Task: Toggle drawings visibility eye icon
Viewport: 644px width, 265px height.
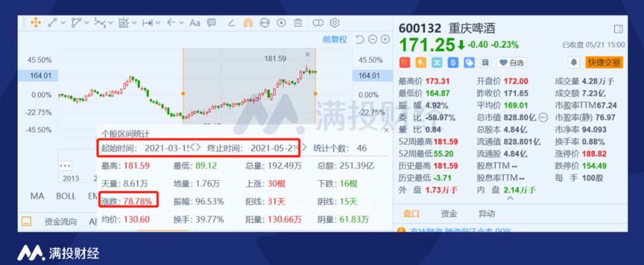Action: [281, 23]
